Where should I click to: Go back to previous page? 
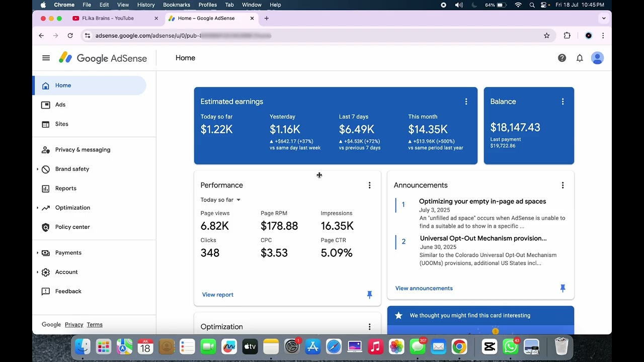point(41,36)
